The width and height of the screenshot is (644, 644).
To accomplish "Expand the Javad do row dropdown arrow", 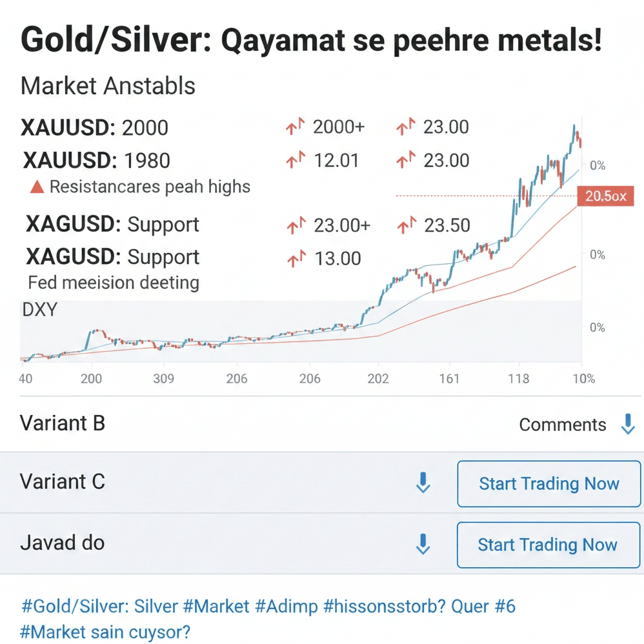I will 423,545.
